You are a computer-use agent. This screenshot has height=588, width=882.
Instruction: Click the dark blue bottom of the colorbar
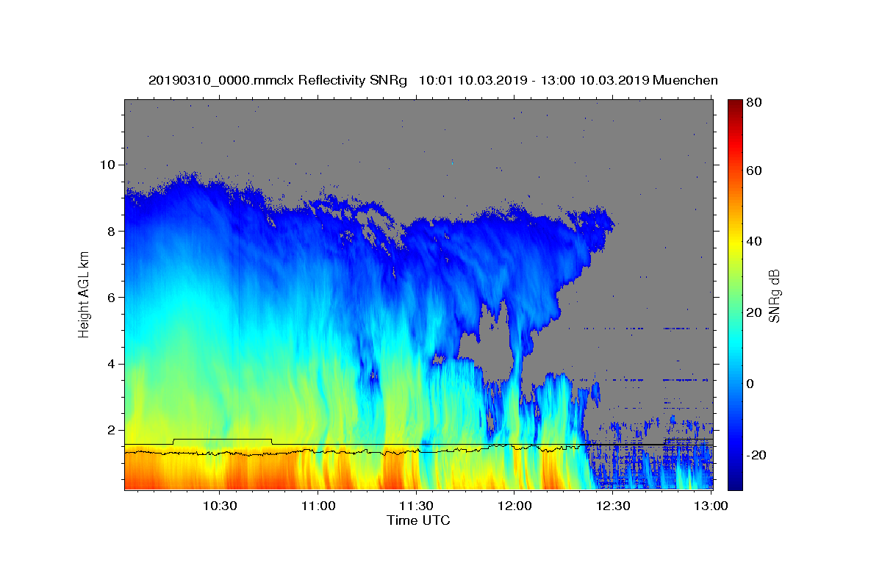735,481
